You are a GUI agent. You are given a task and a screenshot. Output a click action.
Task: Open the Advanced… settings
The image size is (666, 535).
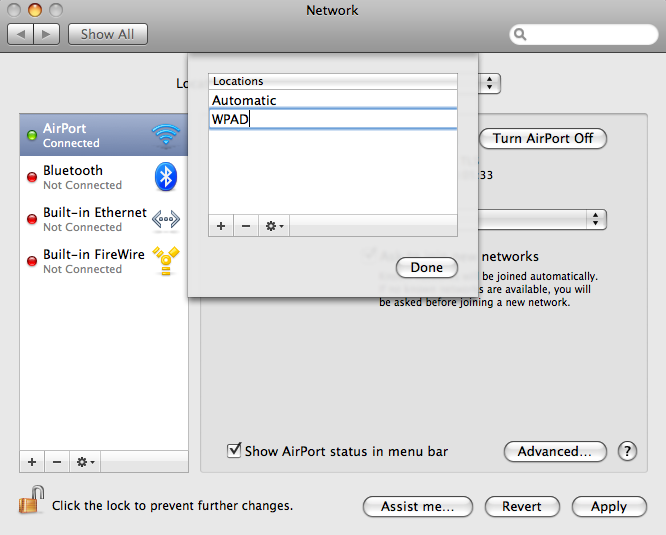[555, 451]
